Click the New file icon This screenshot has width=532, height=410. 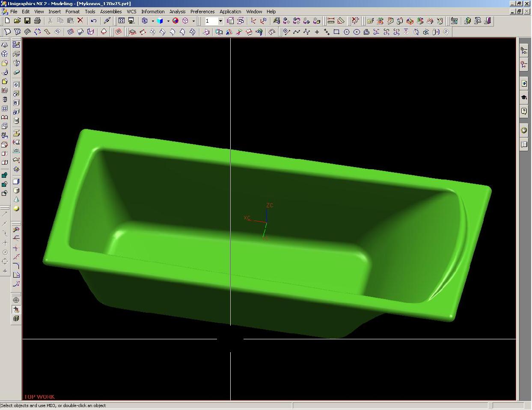click(7, 21)
